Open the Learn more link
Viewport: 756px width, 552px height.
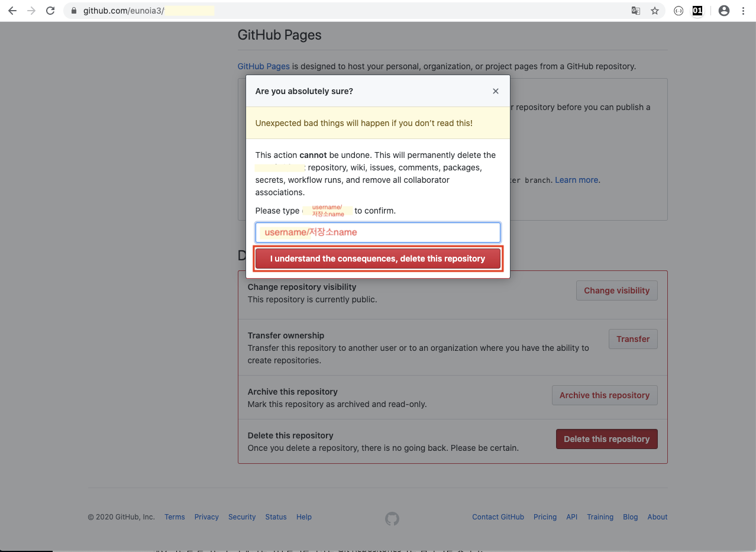(577, 180)
